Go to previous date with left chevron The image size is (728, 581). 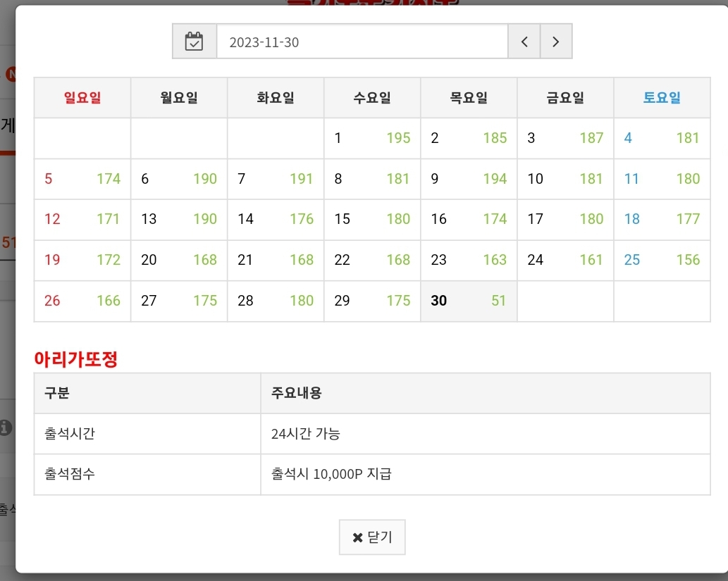click(524, 42)
